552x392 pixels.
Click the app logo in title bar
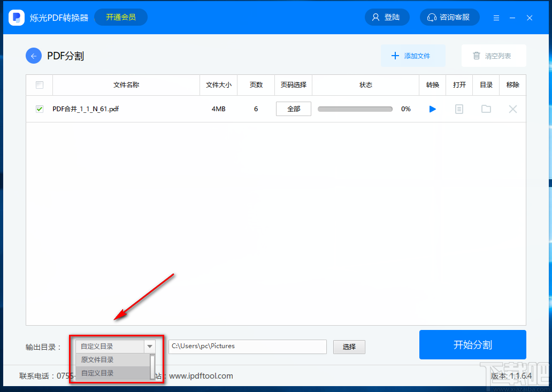click(16, 17)
